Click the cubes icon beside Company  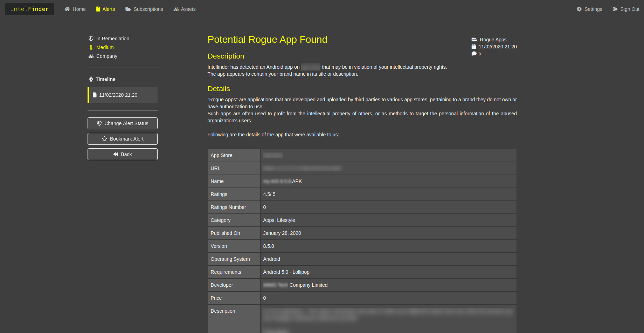coord(91,56)
